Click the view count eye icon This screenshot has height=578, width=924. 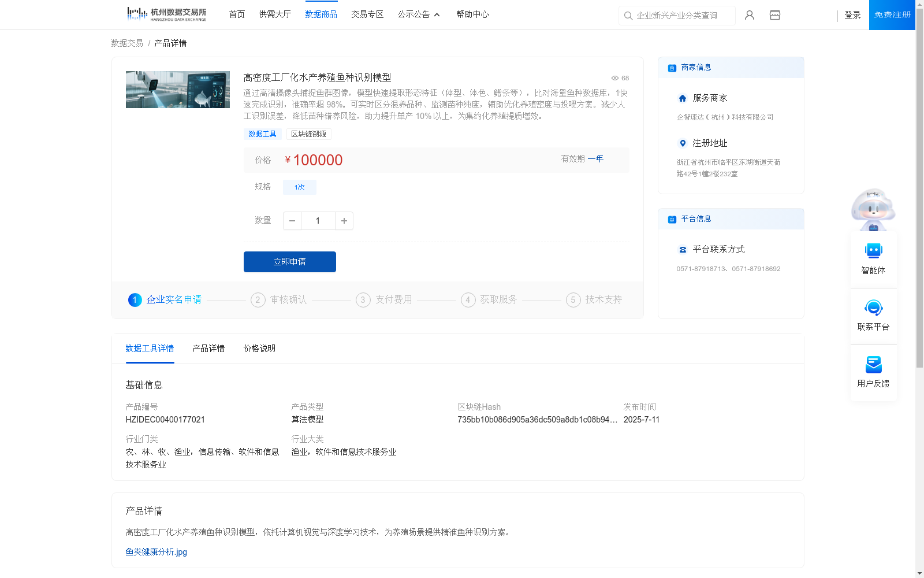[x=615, y=78]
